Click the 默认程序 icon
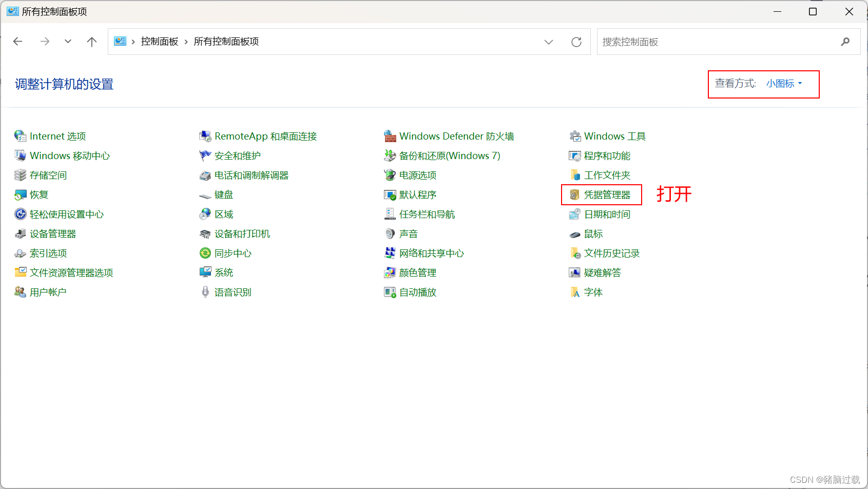 [390, 194]
